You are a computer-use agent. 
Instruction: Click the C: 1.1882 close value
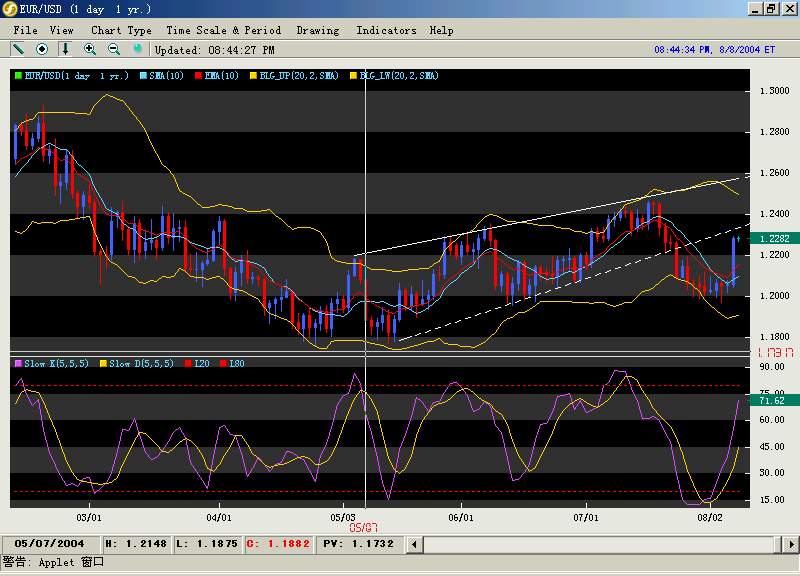coord(278,544)
